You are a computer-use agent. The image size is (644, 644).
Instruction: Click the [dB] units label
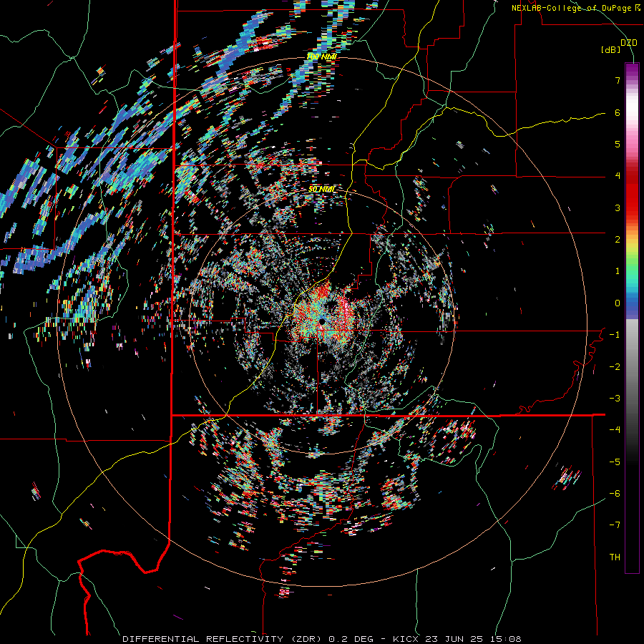point(611,49)
